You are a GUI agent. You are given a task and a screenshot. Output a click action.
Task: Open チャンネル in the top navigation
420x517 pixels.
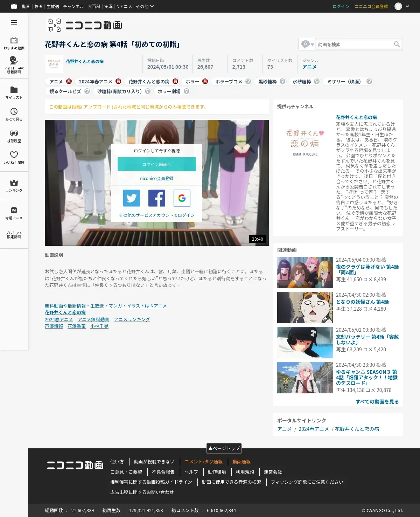click(73, 6)
